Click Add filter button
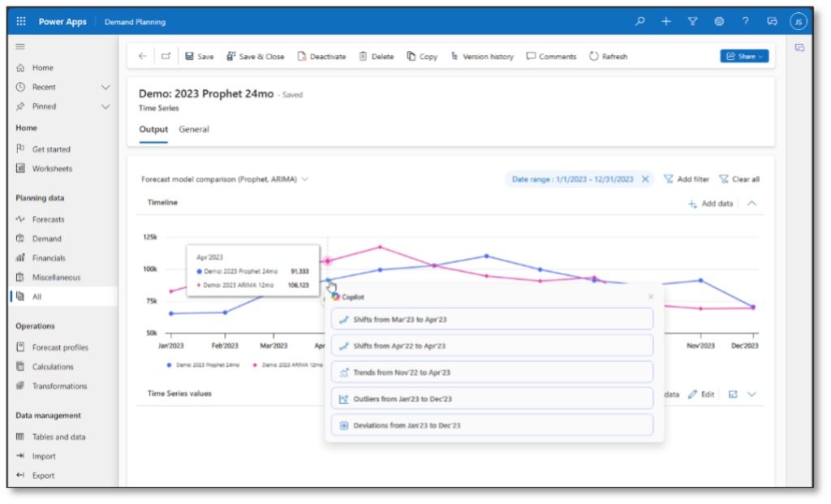The width and height of the screenshot is (831, 504). coord(686,179)
